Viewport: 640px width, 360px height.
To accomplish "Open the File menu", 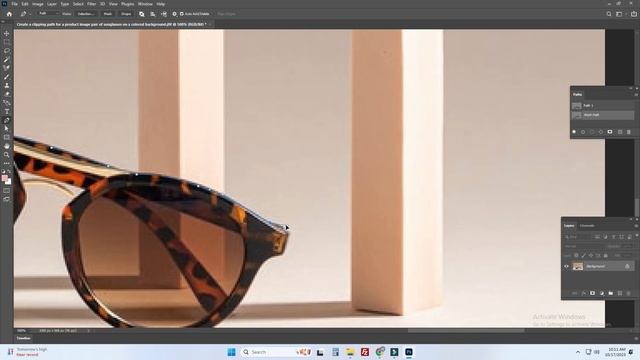I will (x=14, y=4).
